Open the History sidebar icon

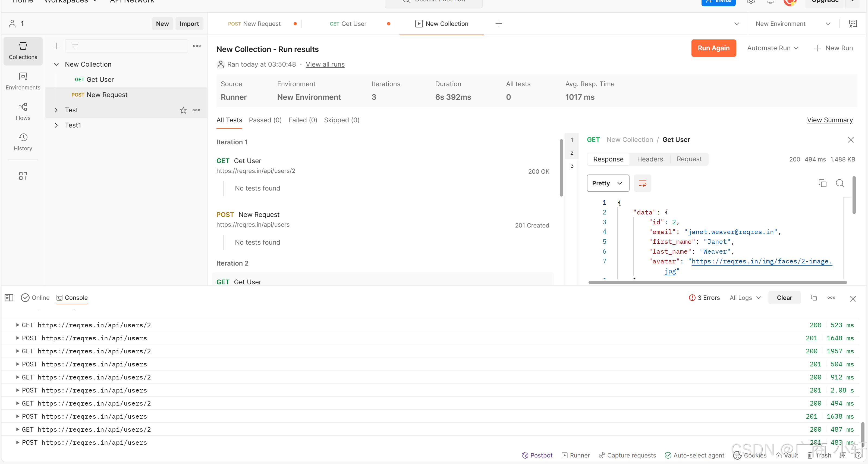[23, 142]
